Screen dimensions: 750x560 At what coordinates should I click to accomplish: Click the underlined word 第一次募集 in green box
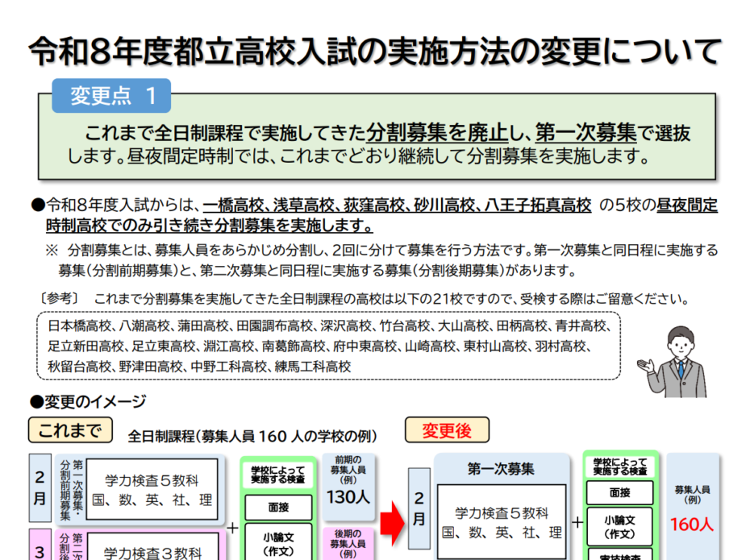click(586, 132)
